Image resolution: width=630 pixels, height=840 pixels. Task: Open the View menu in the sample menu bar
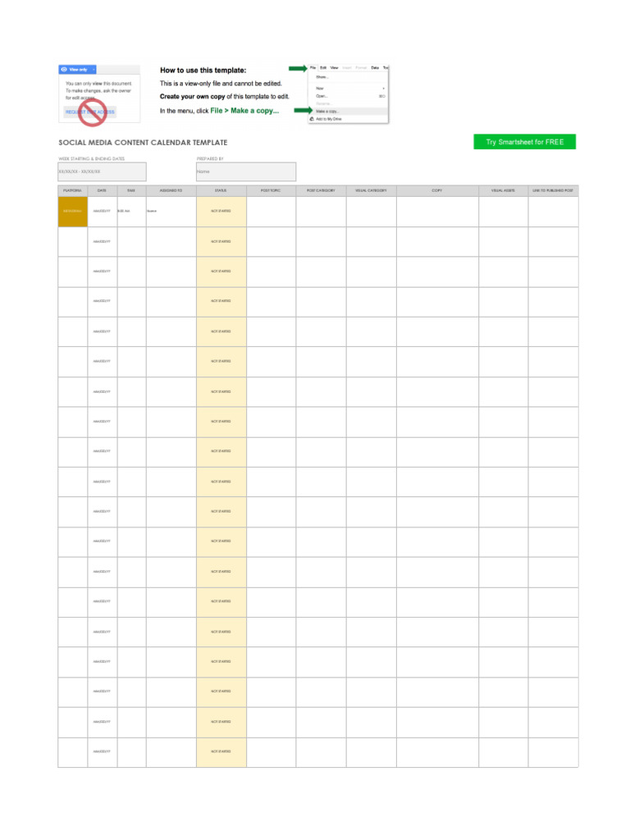coord(335,68)
